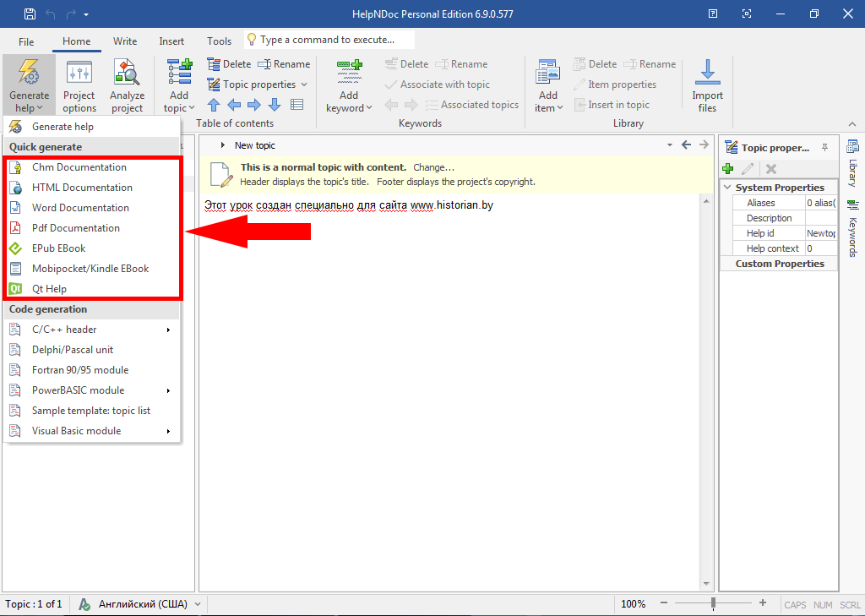Open the quick access toolbar customize arrow
This screenshot has height=616, width=865.
(x=86, y=15)
